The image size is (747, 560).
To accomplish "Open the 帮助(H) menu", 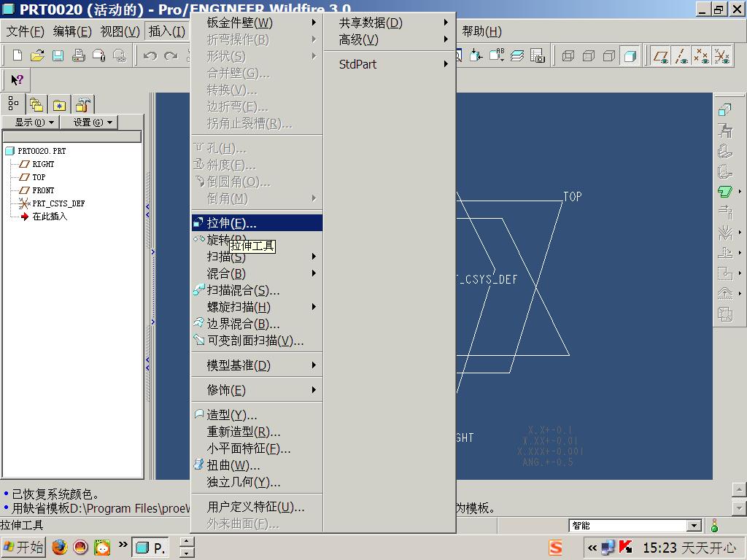I will tap(481, 31).
